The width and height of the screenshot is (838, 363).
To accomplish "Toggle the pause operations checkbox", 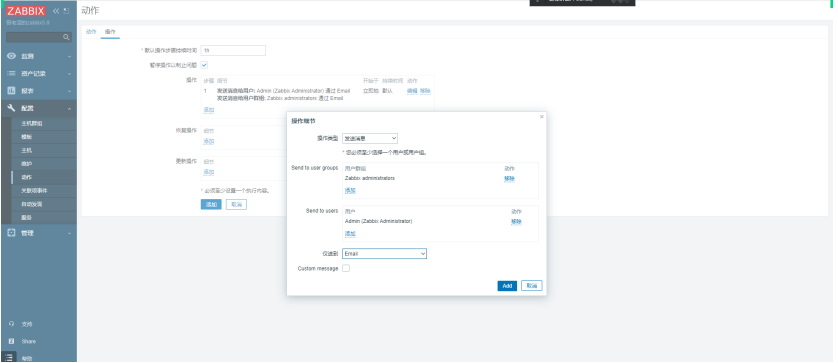I will click(204, 65).
